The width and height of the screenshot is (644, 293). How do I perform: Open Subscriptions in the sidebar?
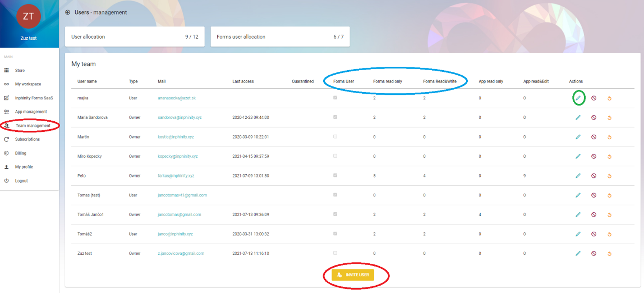[x=27, y=139]
